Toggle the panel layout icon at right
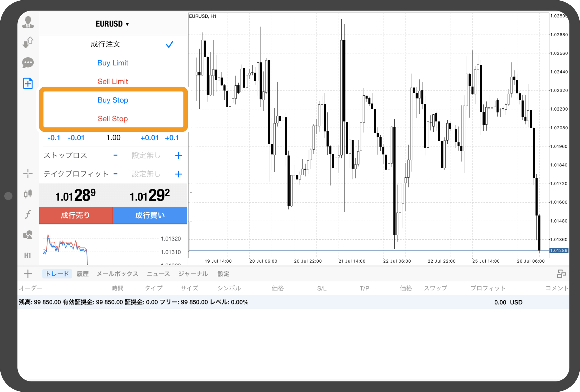This screenshot has width=580, height=392. click(x=561, y=274)
